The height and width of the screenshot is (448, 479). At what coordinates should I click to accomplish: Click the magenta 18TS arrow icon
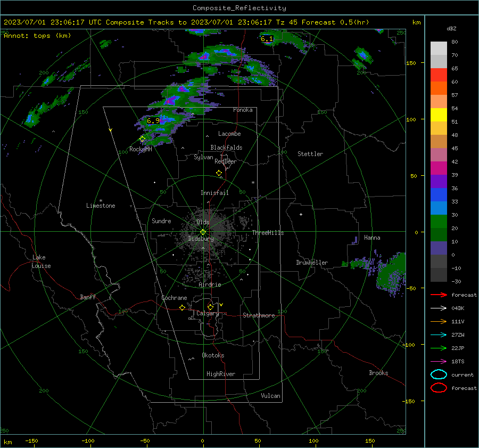(439, 362)
